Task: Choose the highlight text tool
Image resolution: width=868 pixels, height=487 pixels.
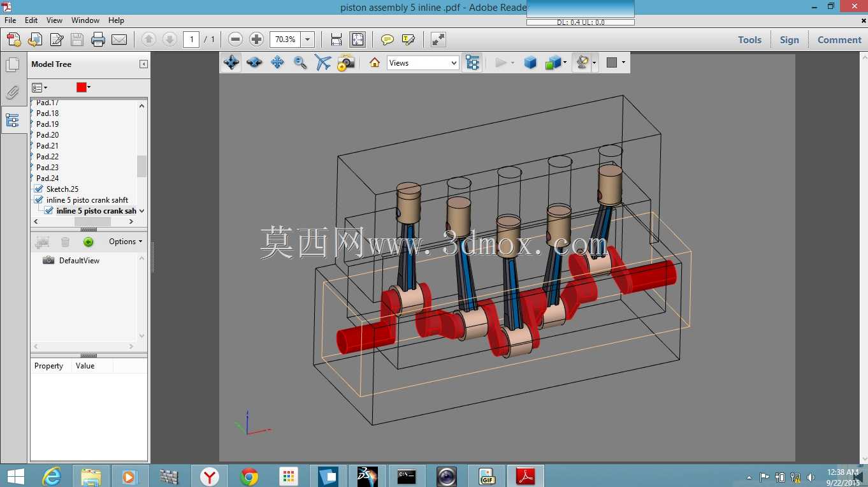Action: tap(408, 40)
